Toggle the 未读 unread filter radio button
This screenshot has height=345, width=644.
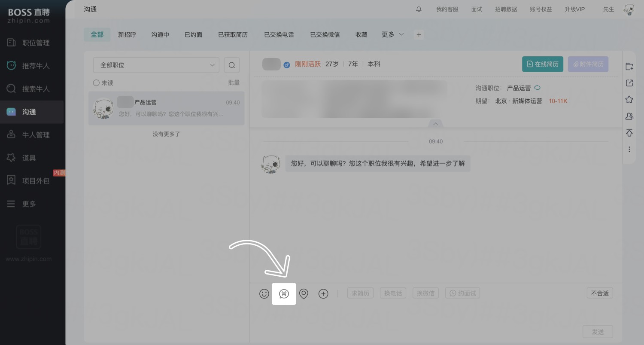pos(96,83)
